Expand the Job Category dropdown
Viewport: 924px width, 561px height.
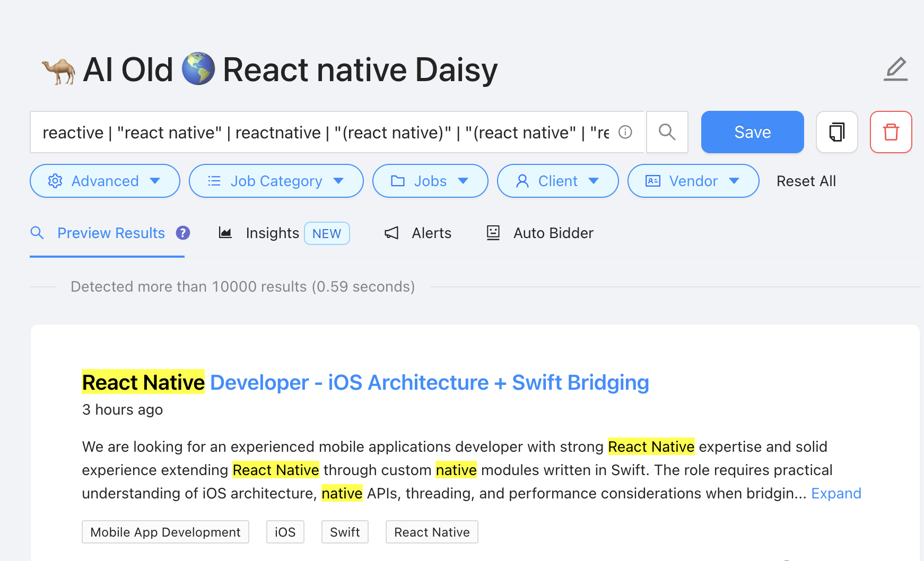pyautogui.click(x=276, y=181)
